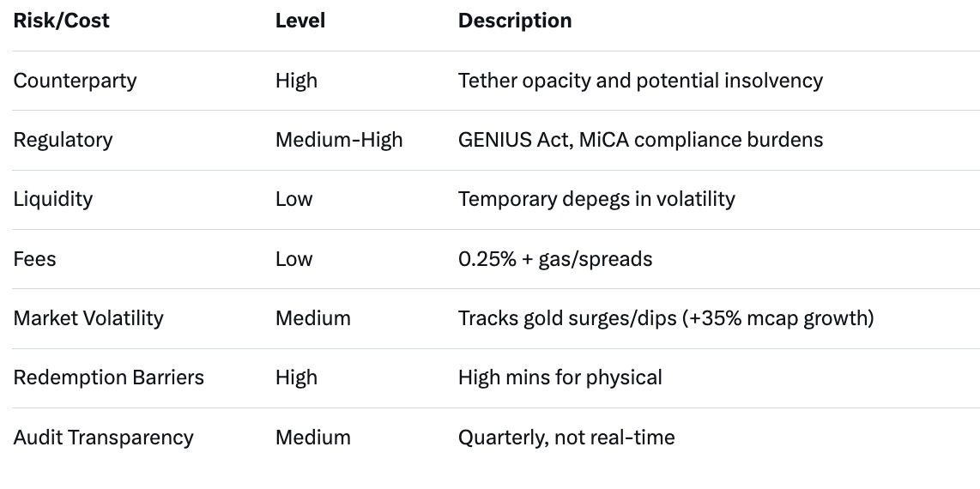980x489 pixels.
Task: Click the High level for Redemption Barriers
Action: coord(296,377)
